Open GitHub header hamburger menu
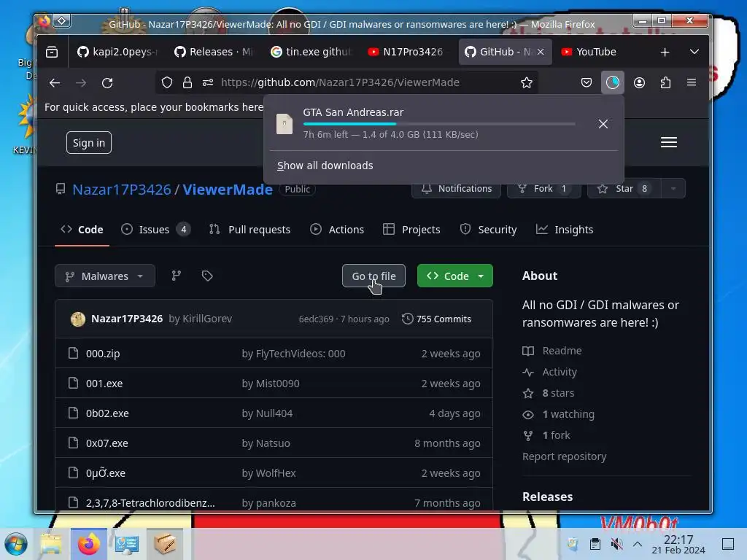The width and height of the screenshot is (747, 560). (669, 142)
